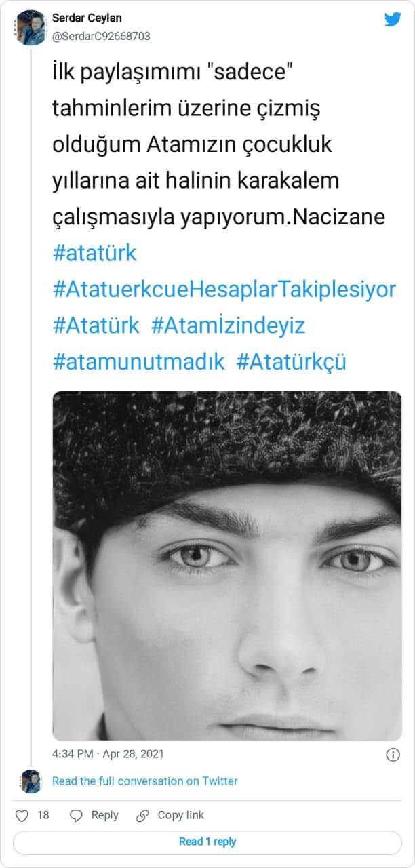Open the @SerdarC92668703 handle
Viewport: 415px width, 868px height.
pos(101,36)
